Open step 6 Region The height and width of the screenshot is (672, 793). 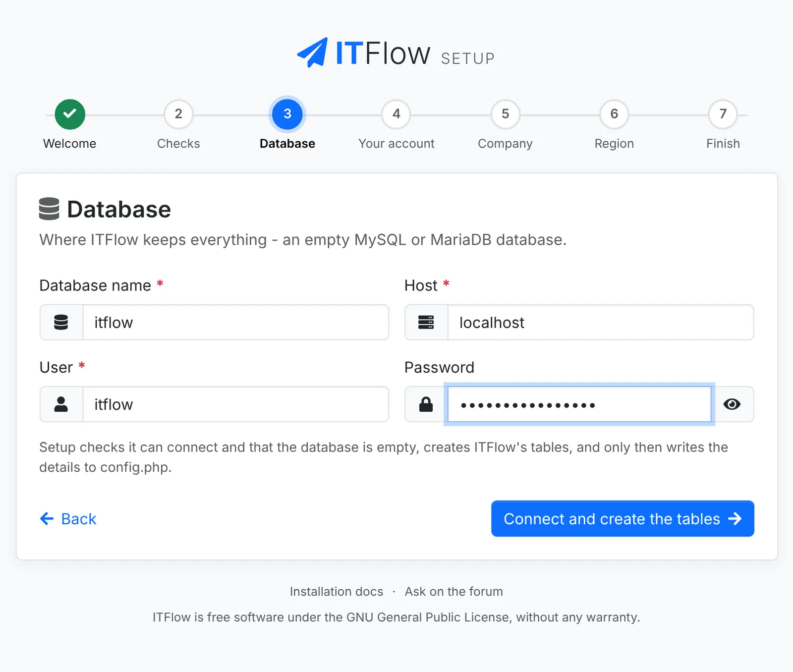click(614, 114)
